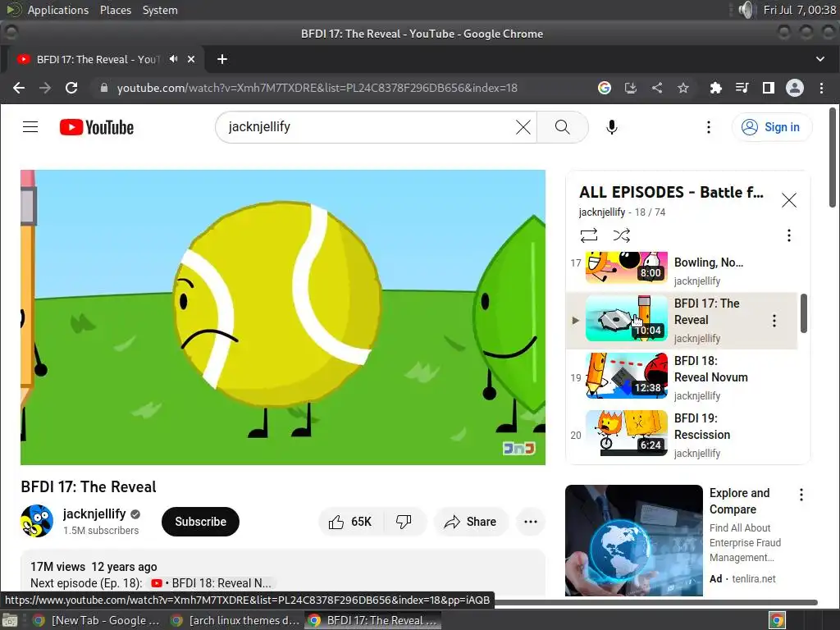Open Chrome profile avatar
840x630 pixels.
pyautogui.click(x=794, y=88)
